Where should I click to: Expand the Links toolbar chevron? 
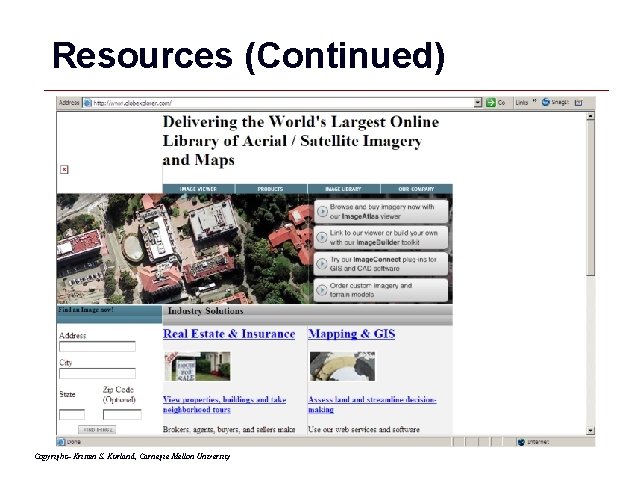click(534, 101)
